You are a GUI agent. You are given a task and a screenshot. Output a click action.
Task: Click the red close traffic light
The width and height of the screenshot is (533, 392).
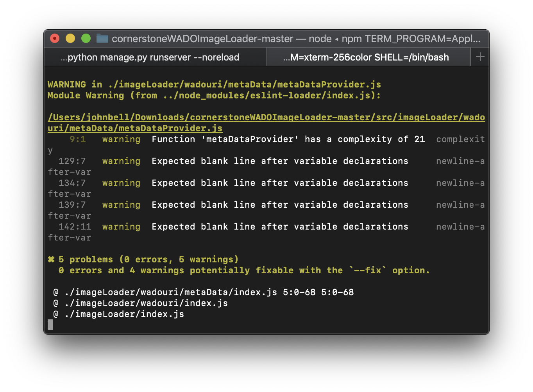click(x=54, y=38)
